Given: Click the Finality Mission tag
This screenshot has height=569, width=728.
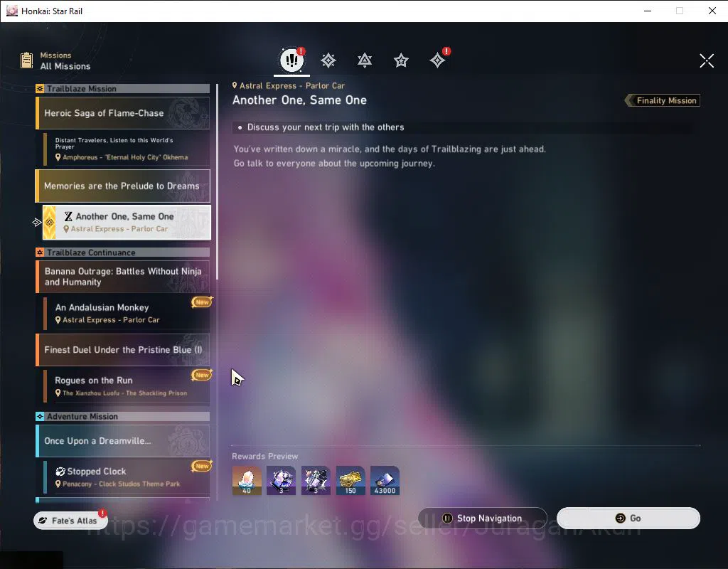Looking at the screenshot, I should [x=663, y=100].
